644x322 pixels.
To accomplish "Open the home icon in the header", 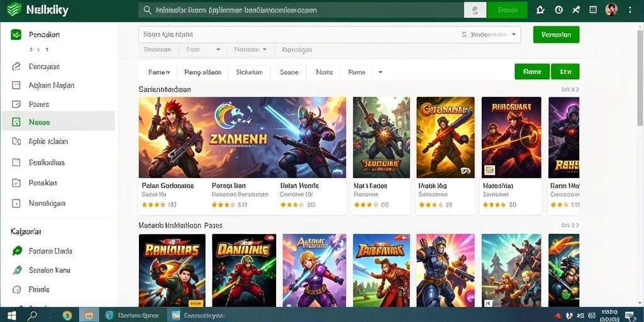I will [x=540, y=10].
